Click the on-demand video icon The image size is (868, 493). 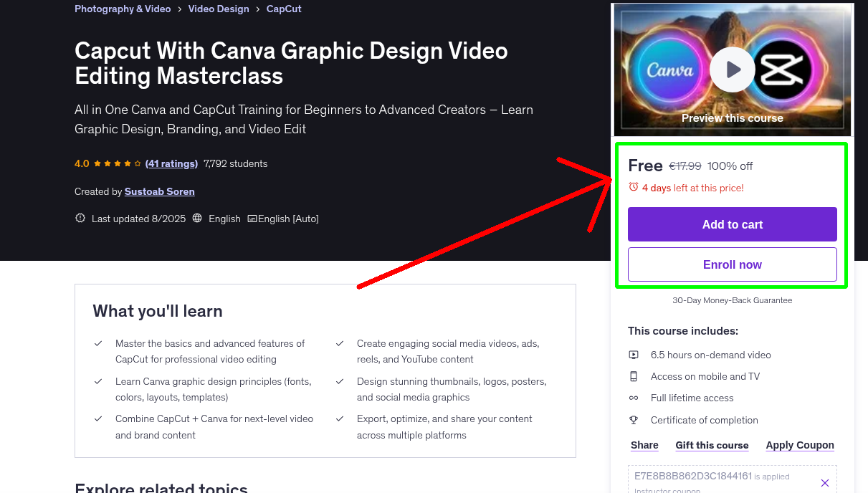click(x=634, y=355)
